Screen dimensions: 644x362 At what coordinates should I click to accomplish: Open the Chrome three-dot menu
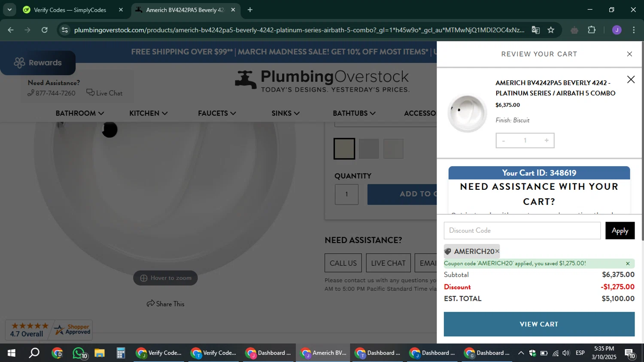(x=634, y=30)
